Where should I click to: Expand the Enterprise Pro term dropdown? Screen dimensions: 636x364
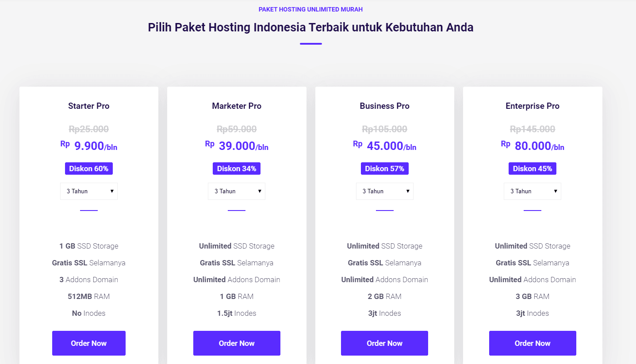tap(533, 191)
